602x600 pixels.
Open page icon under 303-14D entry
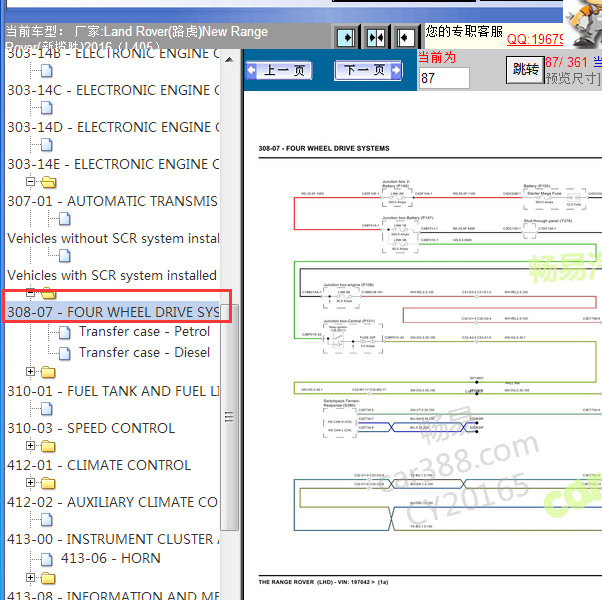click(x=46, y=145)
